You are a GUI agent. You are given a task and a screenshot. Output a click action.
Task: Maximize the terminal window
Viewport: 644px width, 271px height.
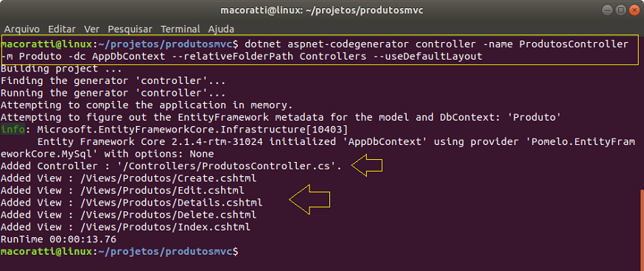click(621, 10)
